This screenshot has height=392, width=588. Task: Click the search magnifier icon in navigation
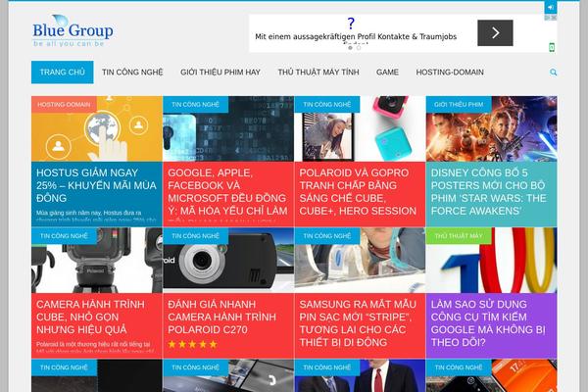(x=553, y=73)
